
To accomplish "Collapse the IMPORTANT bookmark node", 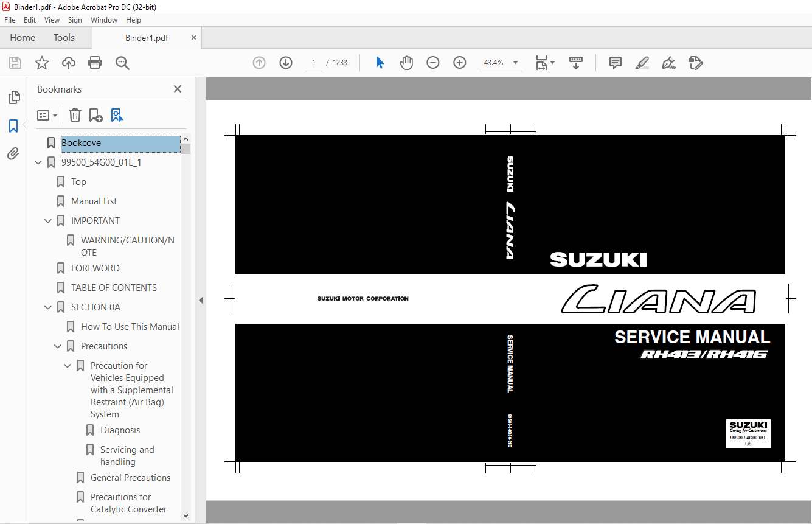I will pos(48,221).
